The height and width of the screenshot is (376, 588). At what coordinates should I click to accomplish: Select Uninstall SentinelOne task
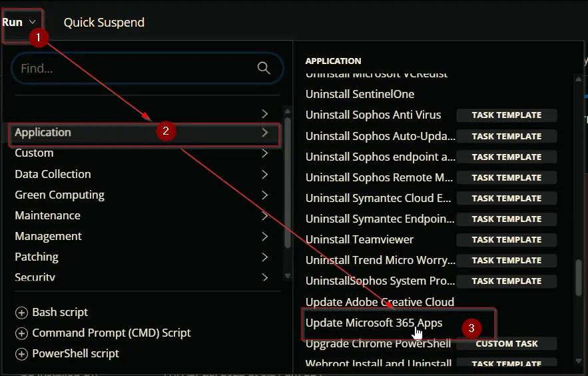pos(360,94)
